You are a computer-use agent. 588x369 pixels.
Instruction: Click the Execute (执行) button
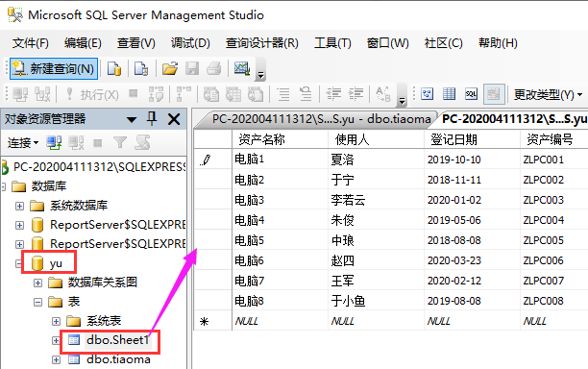tap(92, 94)
